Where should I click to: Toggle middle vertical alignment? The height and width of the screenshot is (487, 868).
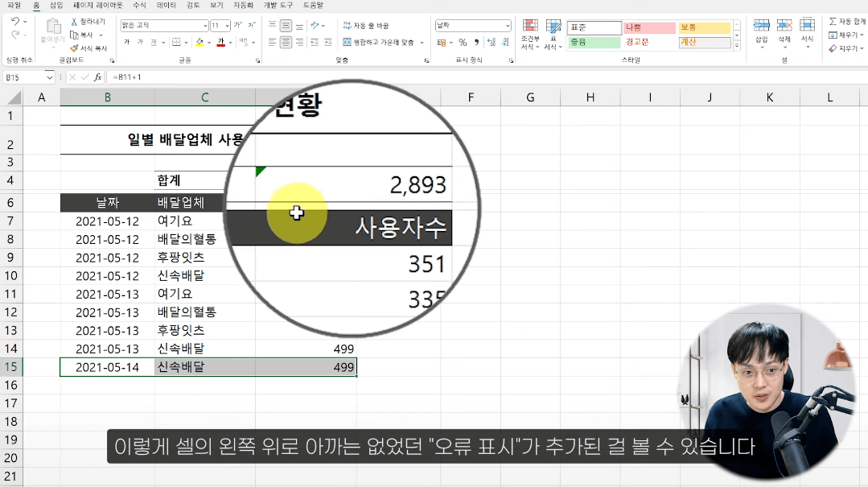[x=286, y=25]
